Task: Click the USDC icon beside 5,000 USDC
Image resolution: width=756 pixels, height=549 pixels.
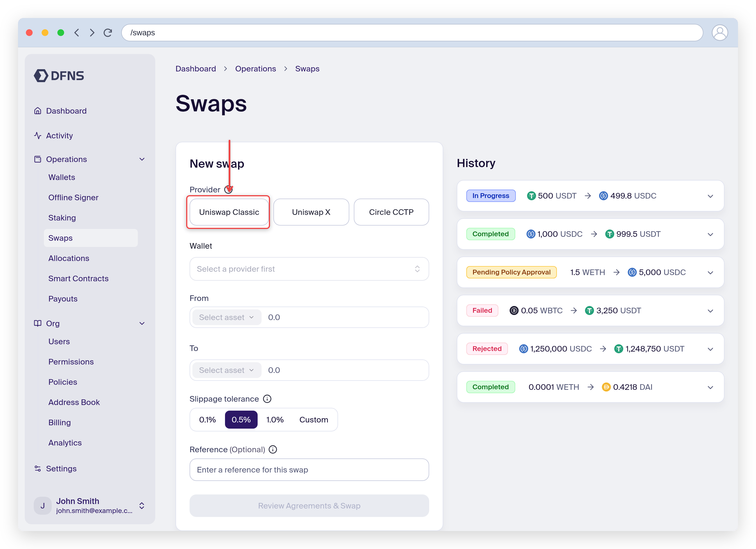Action: click(632, 272)
